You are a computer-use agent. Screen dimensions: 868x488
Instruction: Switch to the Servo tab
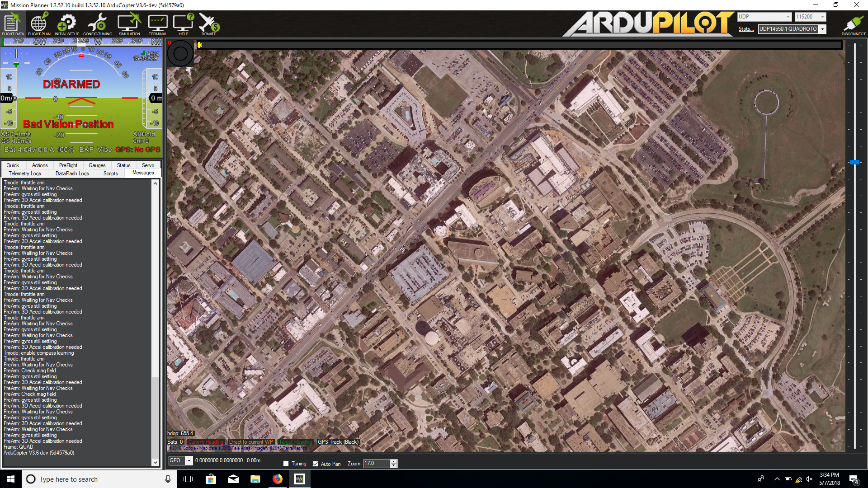[148, 165]
